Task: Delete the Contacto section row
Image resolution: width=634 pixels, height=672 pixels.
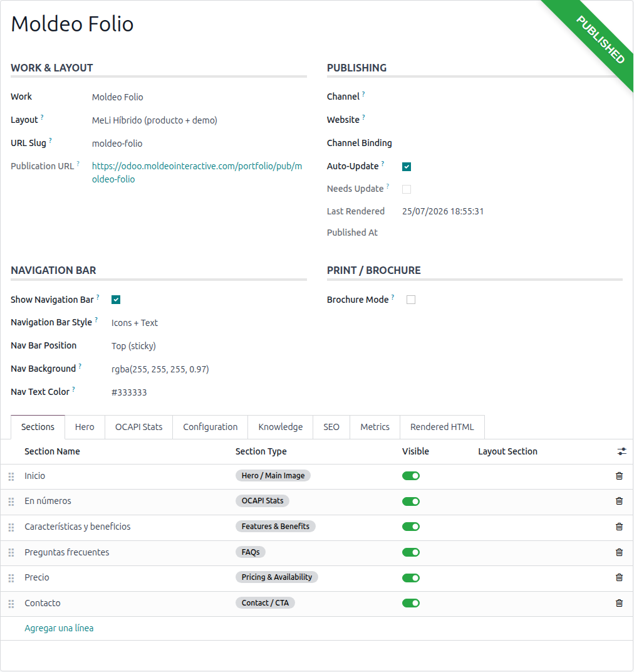Action: click(x=619, y=603)
